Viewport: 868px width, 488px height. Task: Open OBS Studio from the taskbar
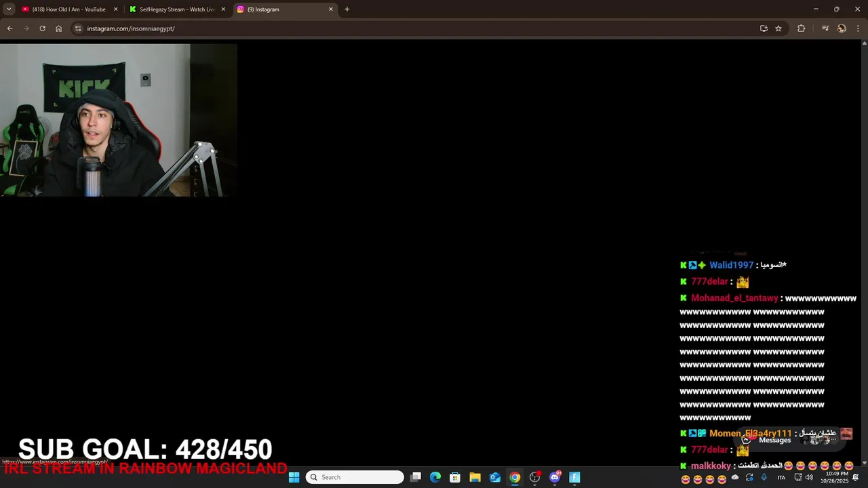click(534, 477)
